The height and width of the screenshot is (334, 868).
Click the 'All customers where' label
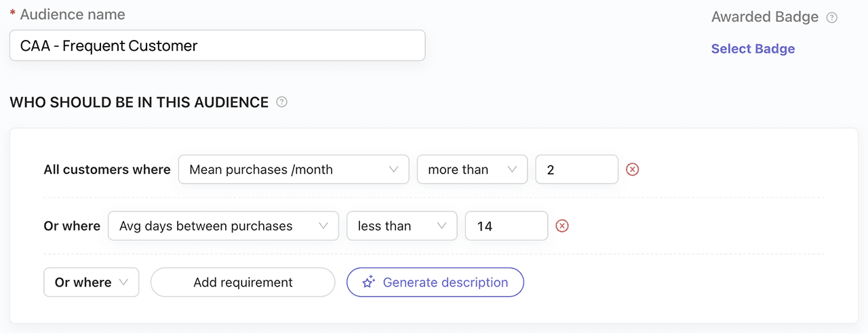click(107, 169)
